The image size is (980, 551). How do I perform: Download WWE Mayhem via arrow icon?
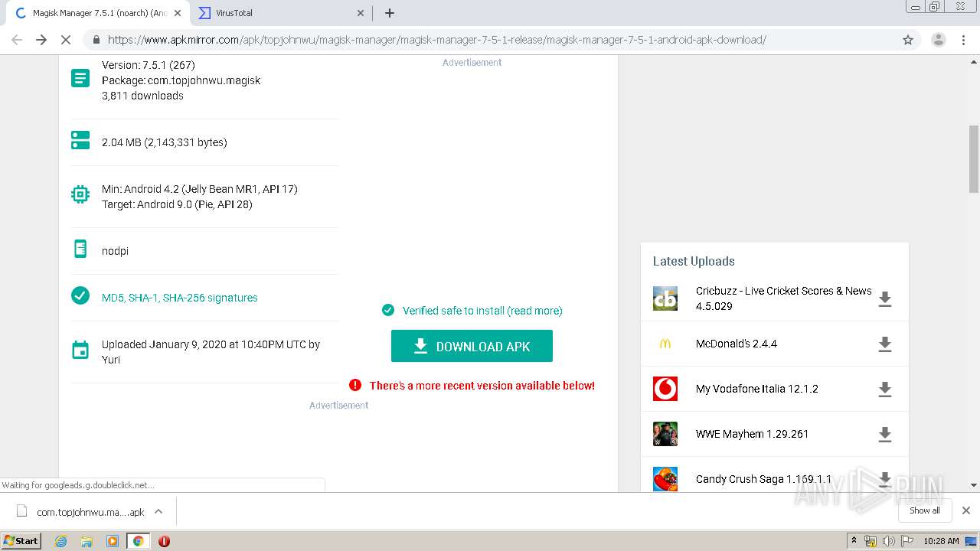click(x=885, y=435)
